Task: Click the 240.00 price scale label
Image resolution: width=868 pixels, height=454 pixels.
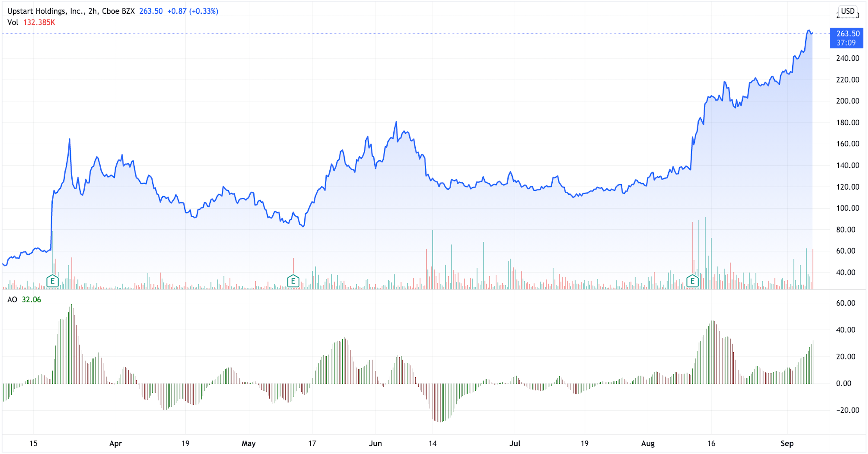Action: [x=847, y=59]
